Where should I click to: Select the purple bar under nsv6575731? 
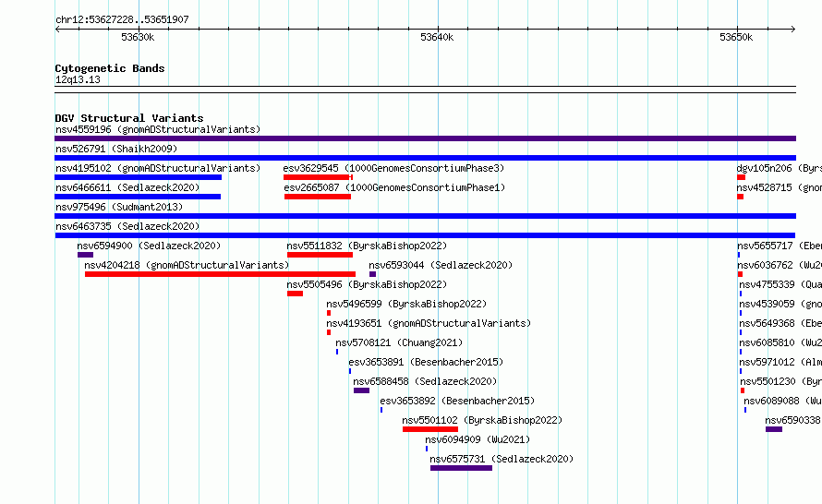[x=461, y=468]
